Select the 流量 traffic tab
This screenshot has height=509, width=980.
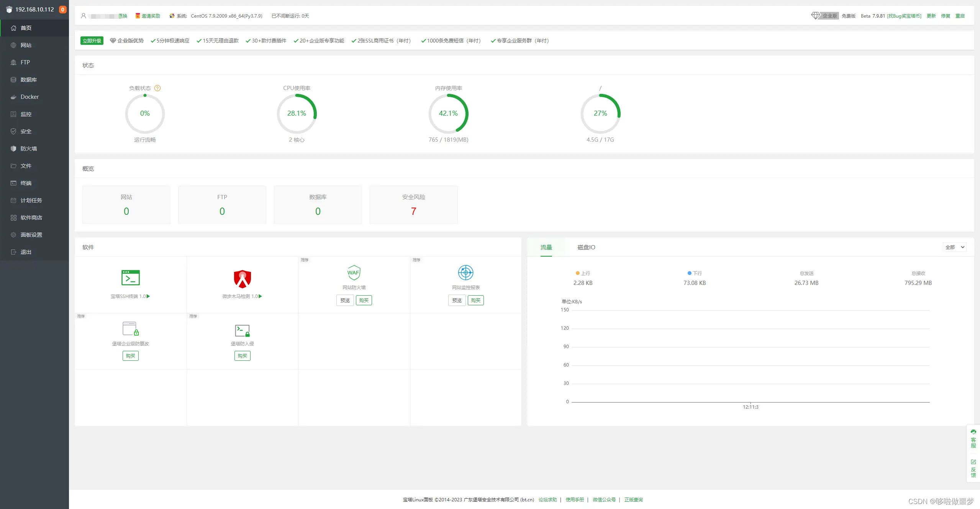(546, 247)
